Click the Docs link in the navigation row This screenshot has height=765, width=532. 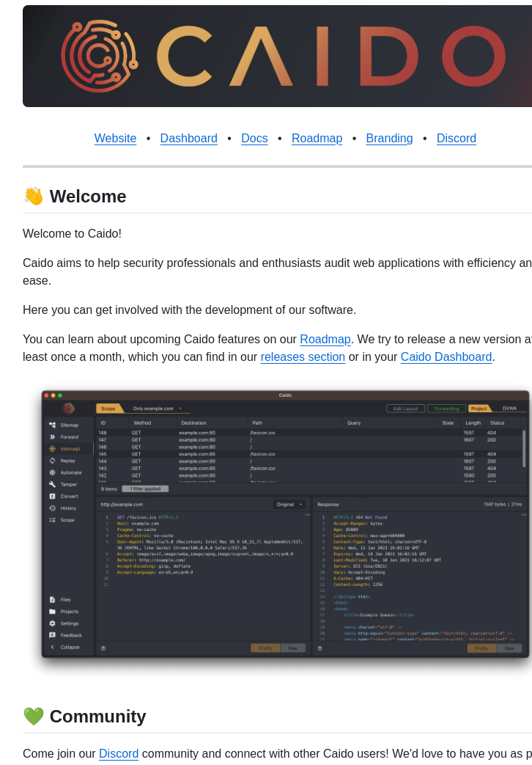pos(254,139)
